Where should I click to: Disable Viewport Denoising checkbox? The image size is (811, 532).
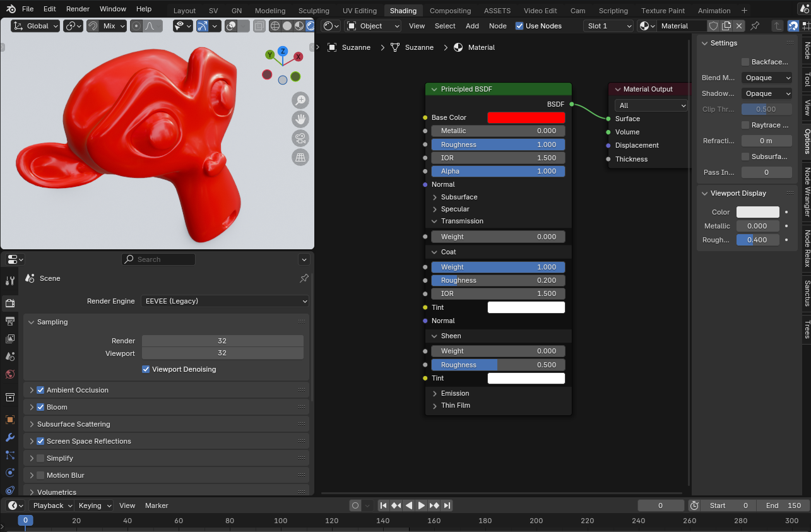tap(146, 369)
